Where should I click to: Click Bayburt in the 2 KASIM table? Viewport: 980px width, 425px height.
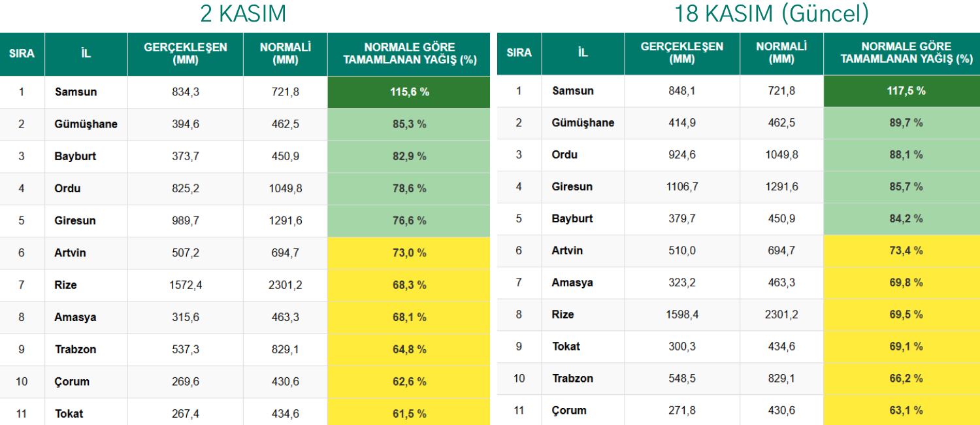(x=75, y=156)
